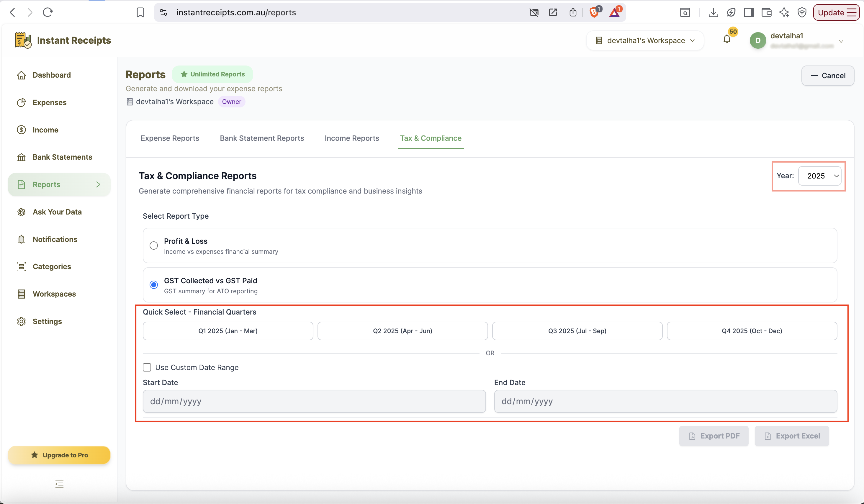Choose Q4 2025 (Oct - Dec) quarter
864x504 pixels.
752,331
